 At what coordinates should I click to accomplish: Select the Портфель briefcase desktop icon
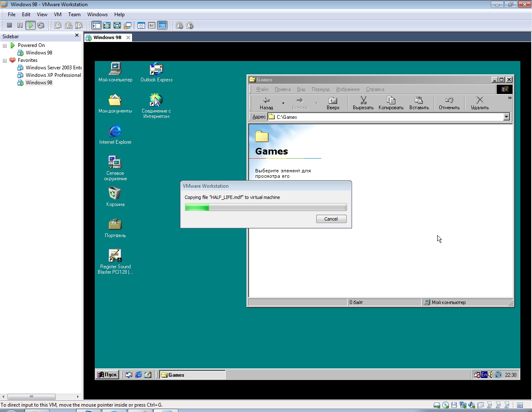115,228
